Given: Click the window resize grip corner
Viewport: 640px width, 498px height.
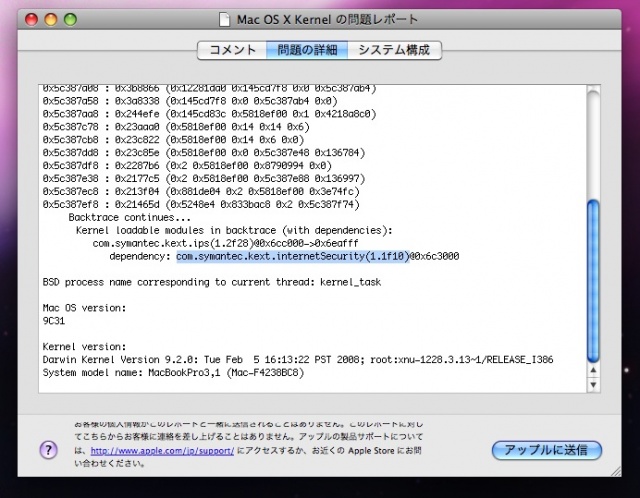Looking at the screenshot, I should (616, 471).
